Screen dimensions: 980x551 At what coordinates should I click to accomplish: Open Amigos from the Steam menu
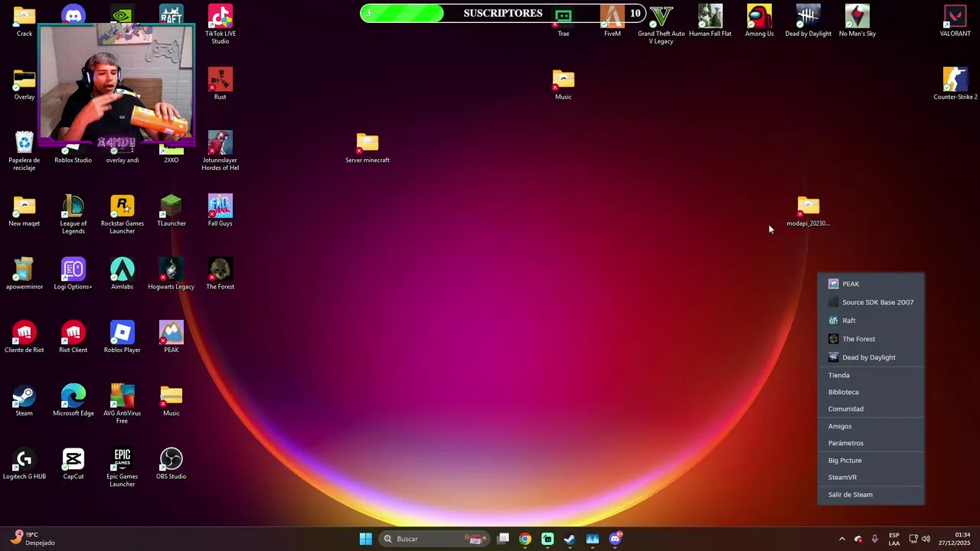coord(871,426)
